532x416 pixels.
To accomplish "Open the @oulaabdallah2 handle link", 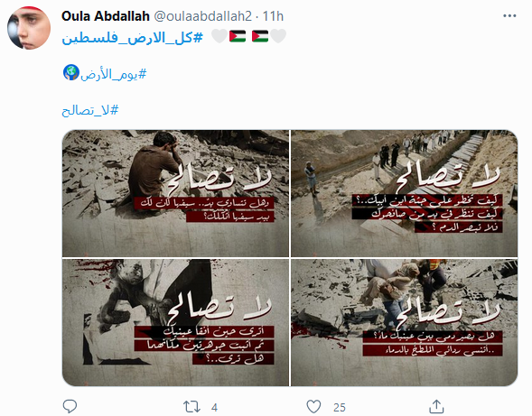I will (203, 16).
